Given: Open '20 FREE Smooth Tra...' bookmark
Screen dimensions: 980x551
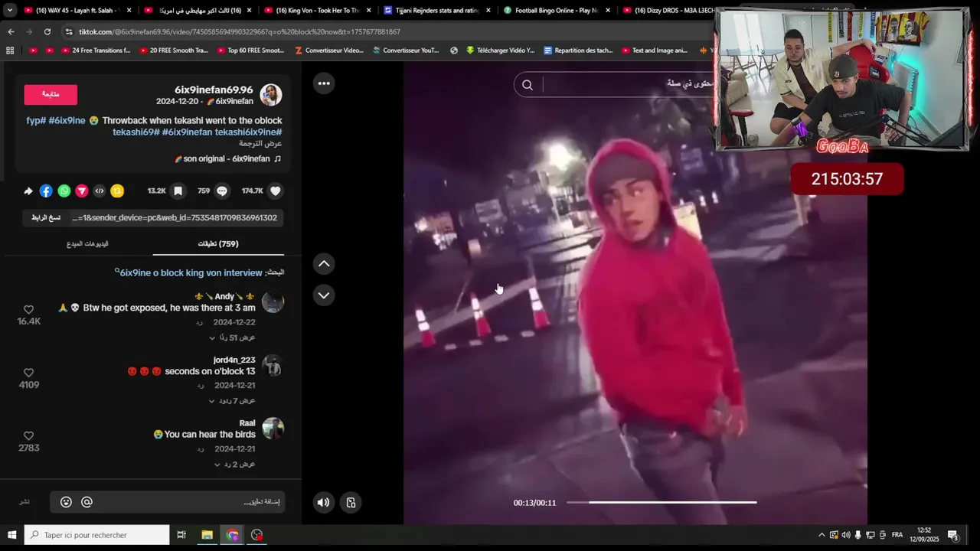Looking at the screenshot, I should (x=173, y=51).
